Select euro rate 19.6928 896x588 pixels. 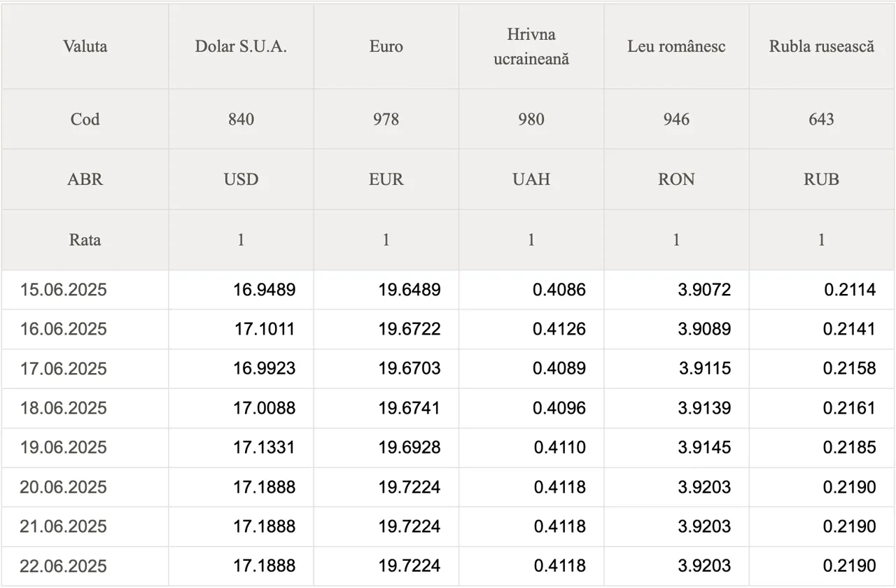pos(409,447)
